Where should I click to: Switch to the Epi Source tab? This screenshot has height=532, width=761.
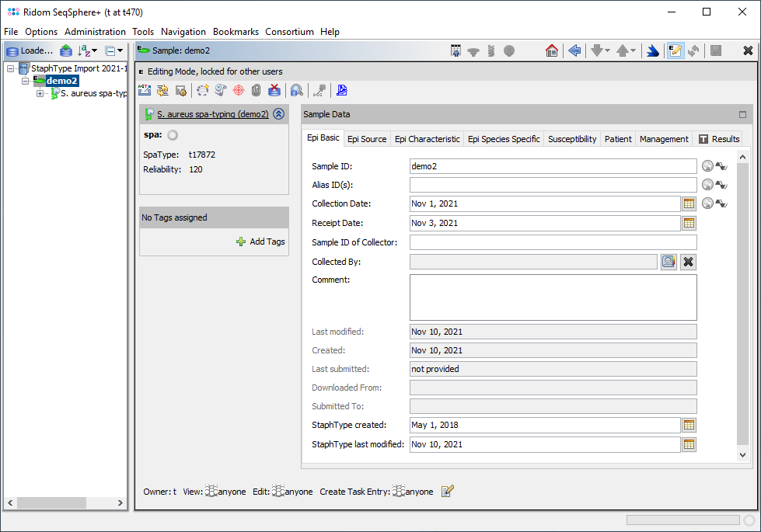367,139
